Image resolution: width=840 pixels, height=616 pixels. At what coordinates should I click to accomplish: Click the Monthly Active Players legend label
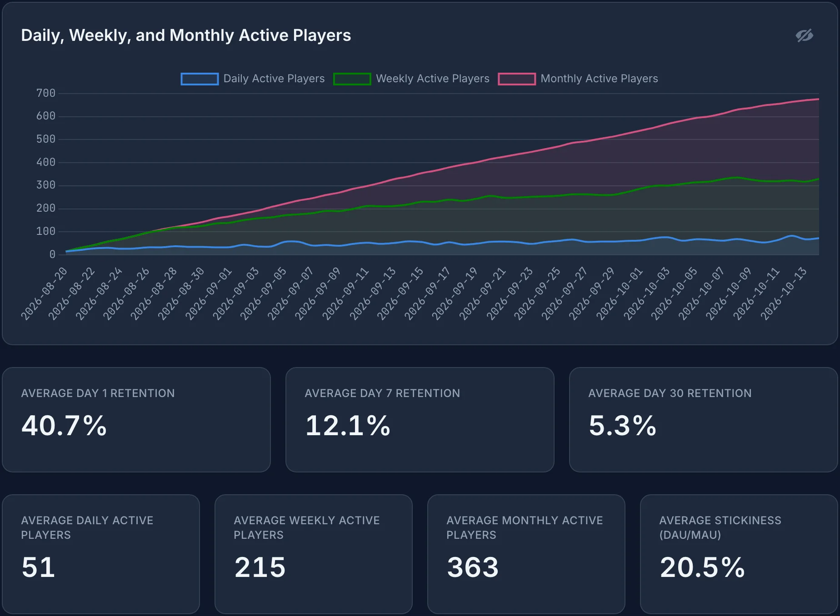tap(599, 79)
